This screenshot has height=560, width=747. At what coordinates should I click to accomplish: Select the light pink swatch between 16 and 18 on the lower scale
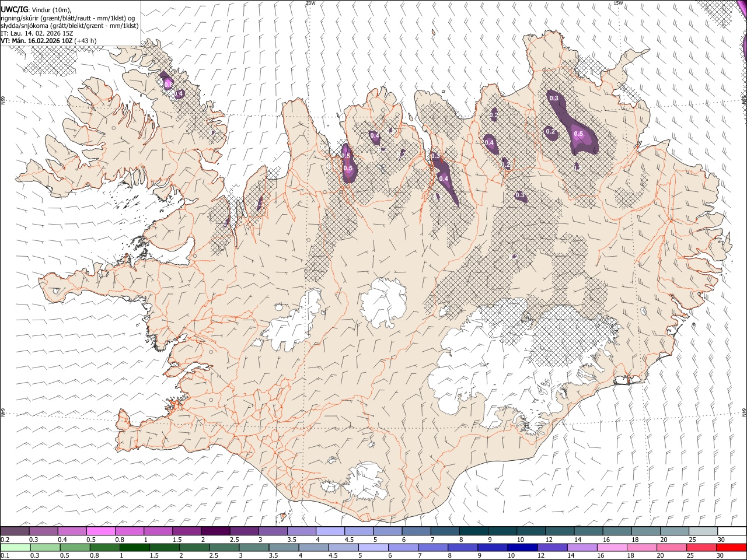(612, 547)
